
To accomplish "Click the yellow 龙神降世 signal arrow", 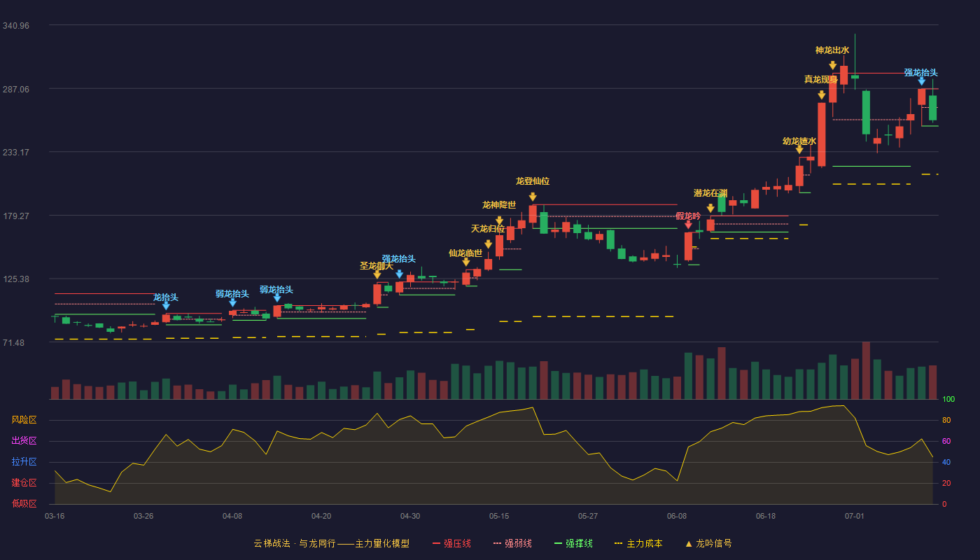I will click(499, 220).
